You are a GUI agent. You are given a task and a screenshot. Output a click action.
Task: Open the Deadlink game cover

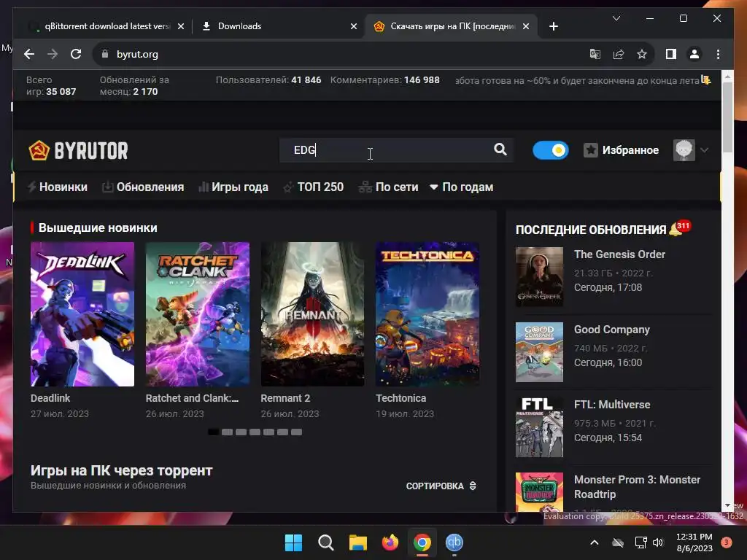(x=82, y=314)
